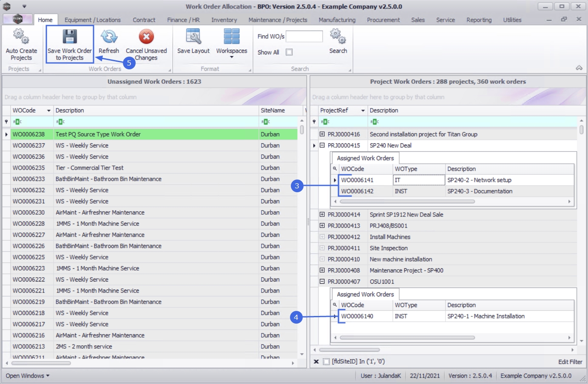Cancel unsaved changes with the red X icon

tap(146, 37)
